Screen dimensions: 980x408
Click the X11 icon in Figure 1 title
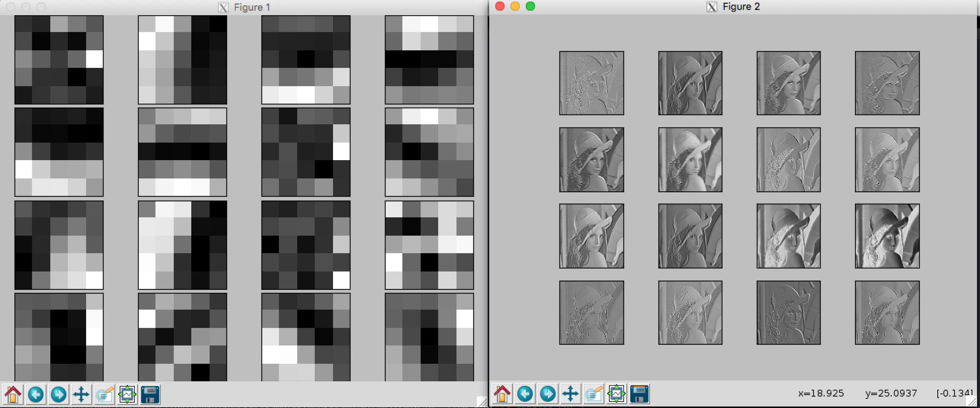[223, 8]
